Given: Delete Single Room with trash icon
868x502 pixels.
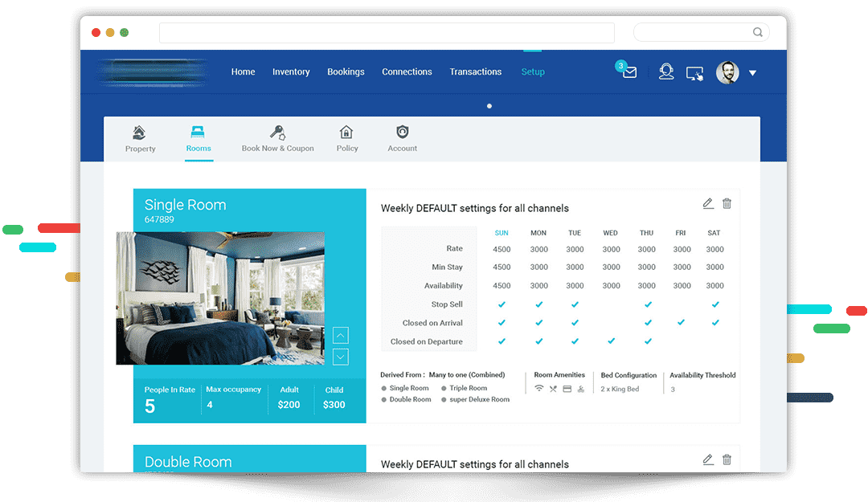Looking at the screenshot, I should click(x=727, y=204).
